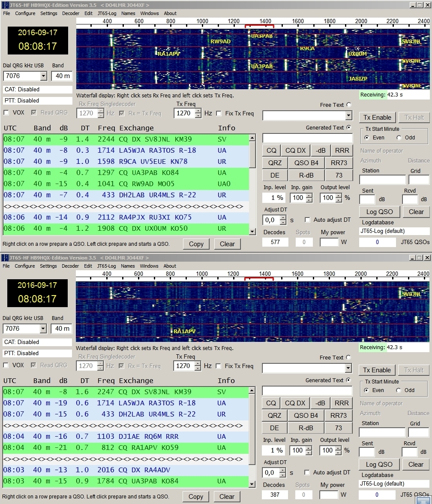Open the Decoder menu in bottom window
Screen dimensions: 432x504
(x=70, y=266)
